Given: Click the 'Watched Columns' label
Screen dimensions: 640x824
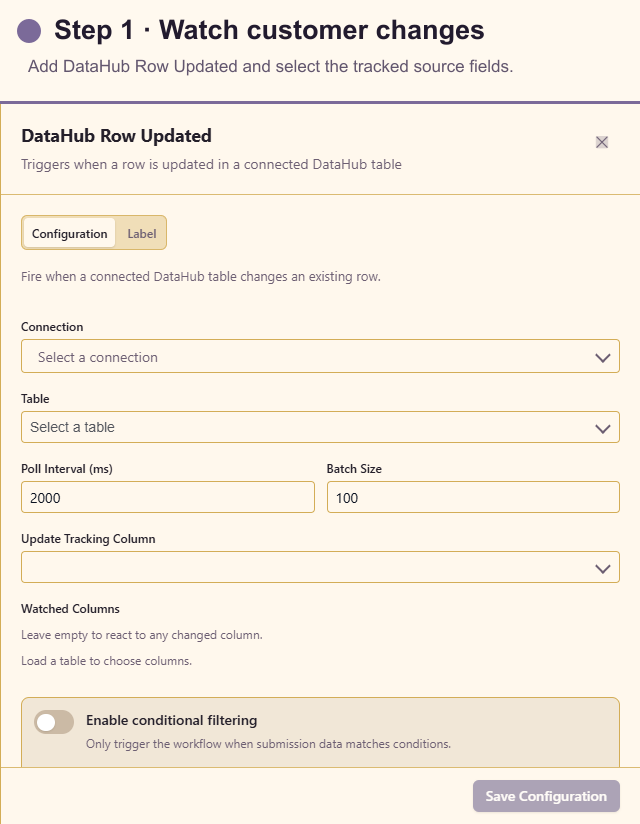Looking at the screenshot, I should click(x=70, y=609).
